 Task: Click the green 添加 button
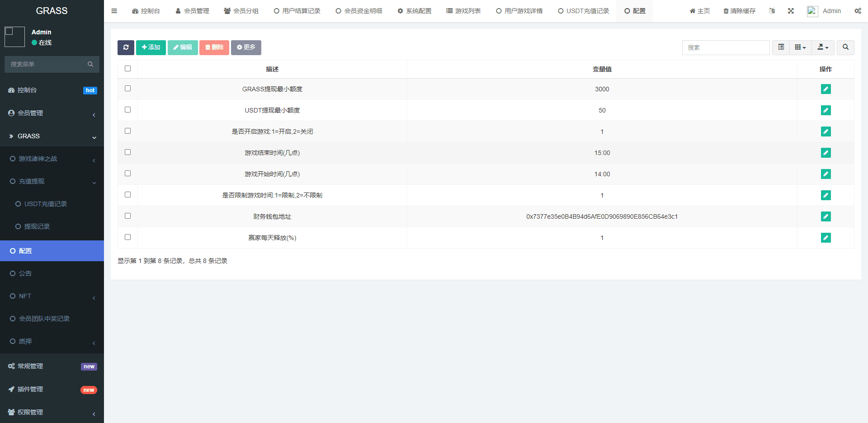[x=151, y=47]
